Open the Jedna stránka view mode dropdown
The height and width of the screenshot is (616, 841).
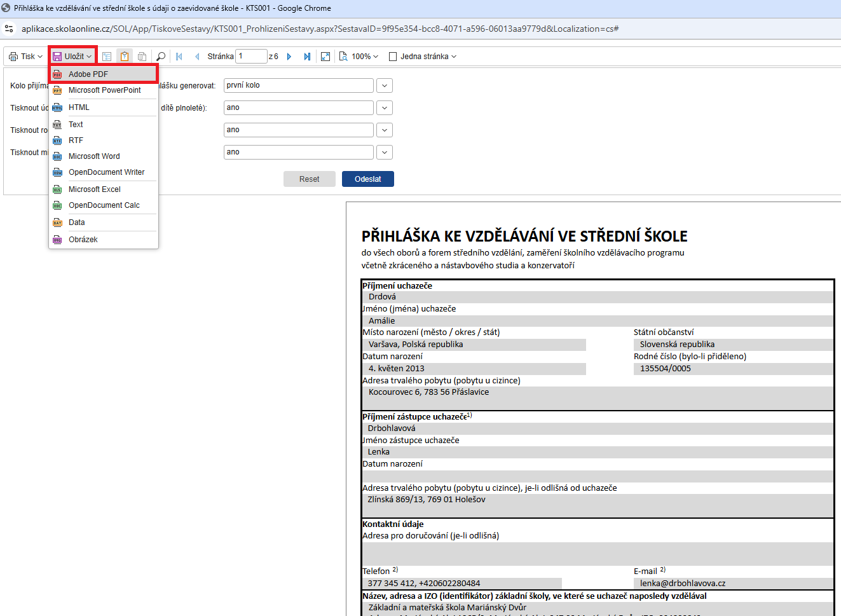coord(423,57)
